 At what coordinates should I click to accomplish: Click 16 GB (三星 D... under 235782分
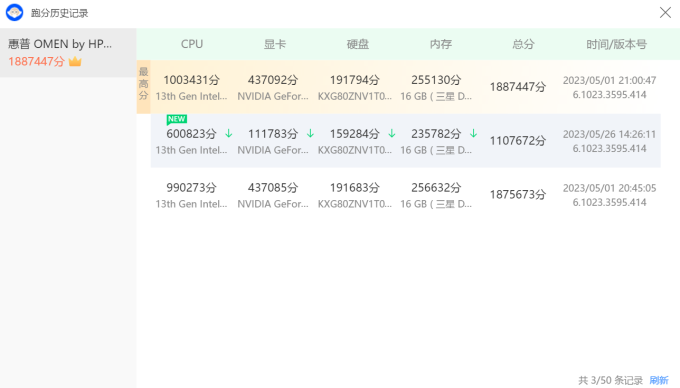(x=436, y=150)
